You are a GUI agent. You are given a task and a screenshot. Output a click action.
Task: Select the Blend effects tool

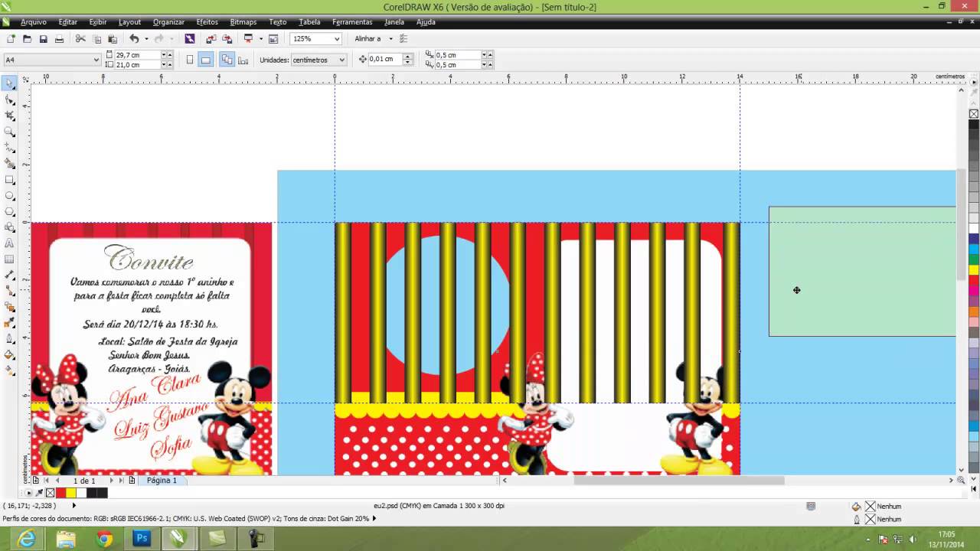click(10, 307)
